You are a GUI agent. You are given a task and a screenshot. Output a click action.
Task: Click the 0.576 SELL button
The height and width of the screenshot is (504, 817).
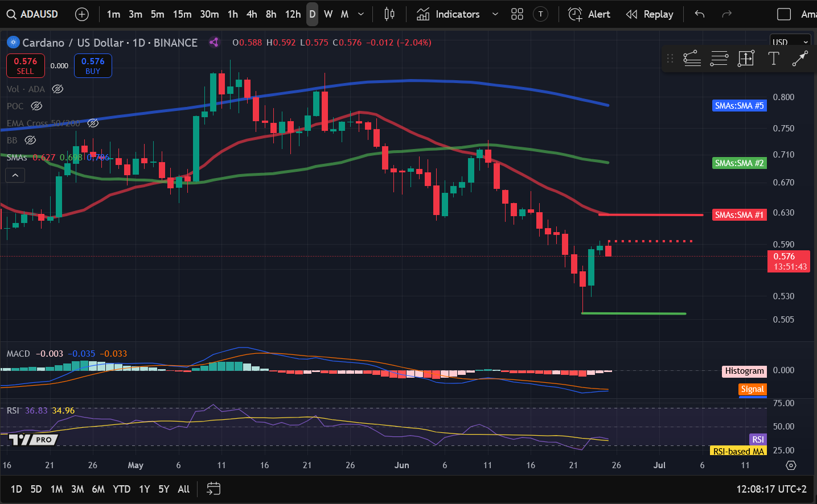pos(26,65)
